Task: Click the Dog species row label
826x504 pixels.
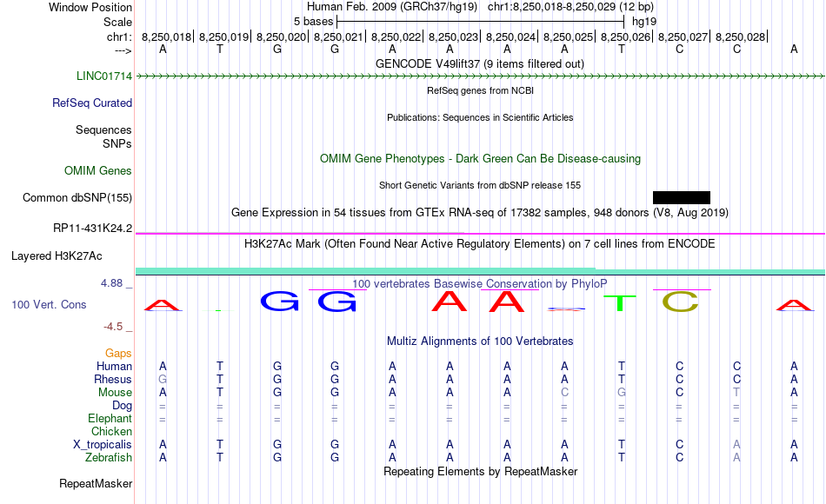Action: 123,406
